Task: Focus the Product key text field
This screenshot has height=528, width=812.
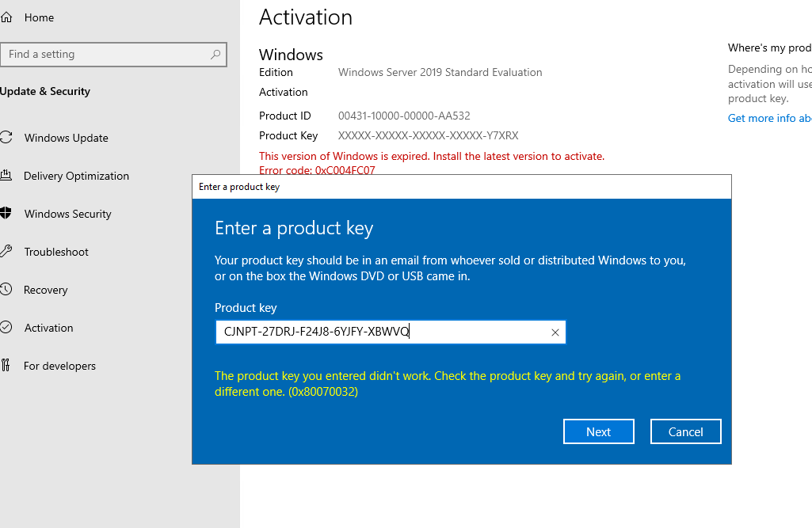Action: (x=380, y=332)
